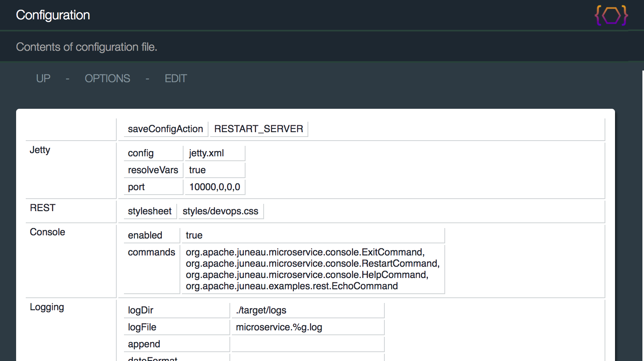Select the microservice.%g.log logFile value
This screenshot has width=644, height=361.
pyautogui.click(x=279, y=327)
